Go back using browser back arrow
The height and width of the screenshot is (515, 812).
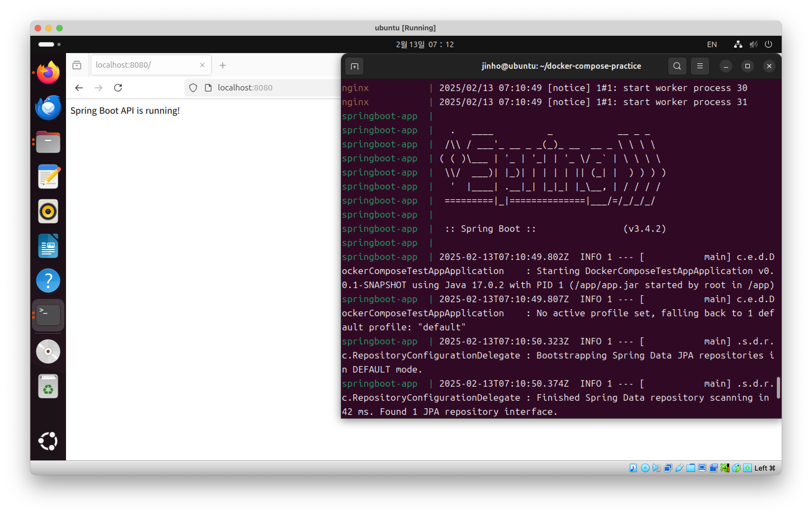79,88
